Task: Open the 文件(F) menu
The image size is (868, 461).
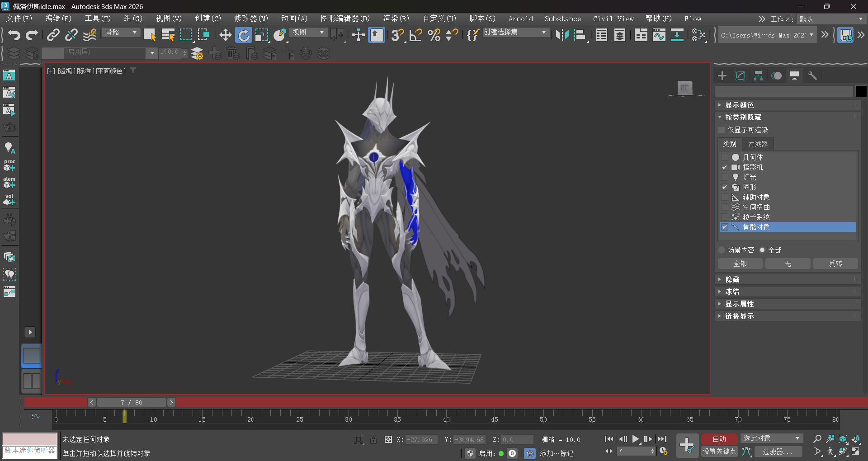Action: [19, 19]
